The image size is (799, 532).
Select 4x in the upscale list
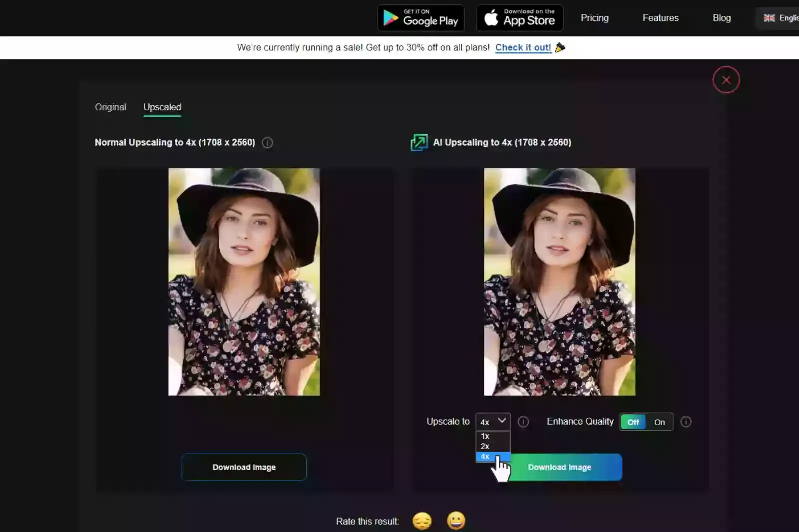coord(493,457)
